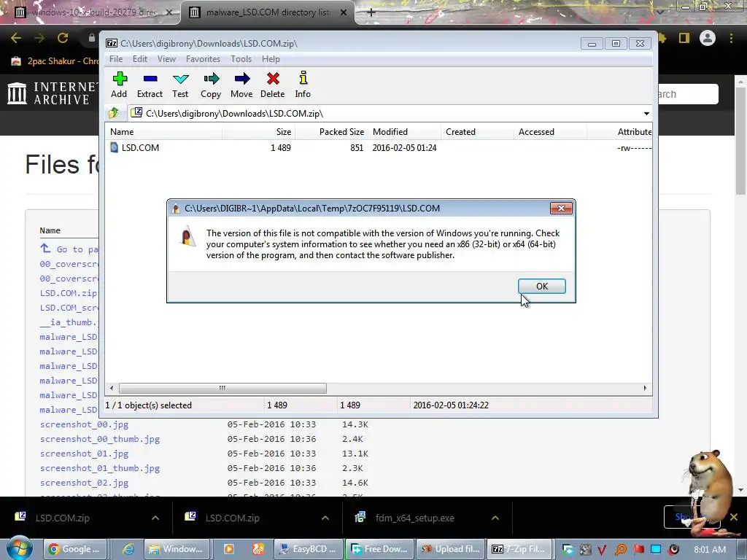Open the View menu in 7-Zip
Screen dimensions: 747x560
point(166,58)
